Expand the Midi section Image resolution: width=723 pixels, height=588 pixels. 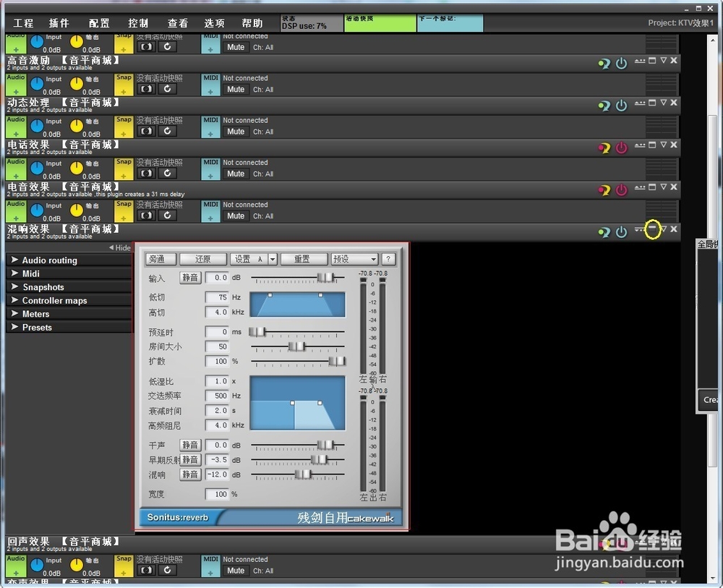pos(69,273)
